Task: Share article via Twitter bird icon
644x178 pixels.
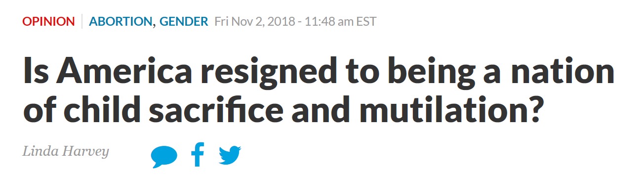Action: 230,155
